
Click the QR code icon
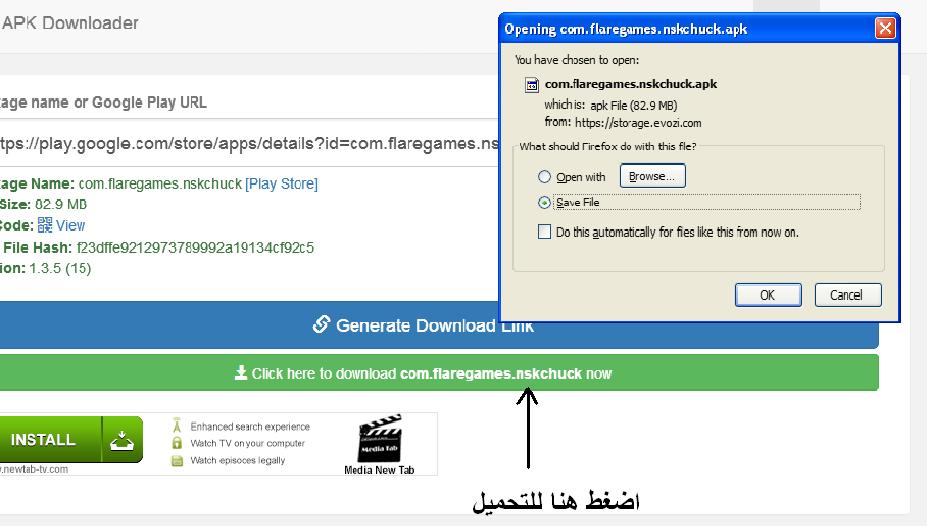[44, 226]
